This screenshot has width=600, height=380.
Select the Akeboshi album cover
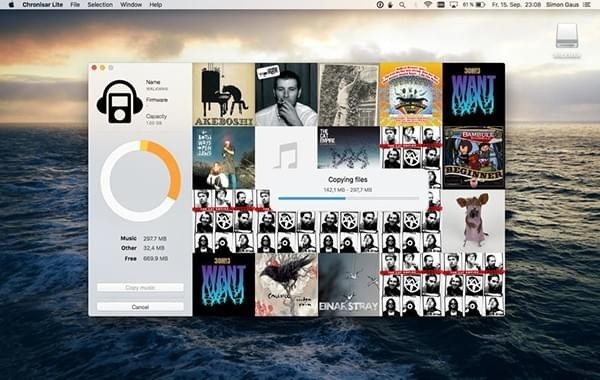pyautogui.click(x=224, y=95)
